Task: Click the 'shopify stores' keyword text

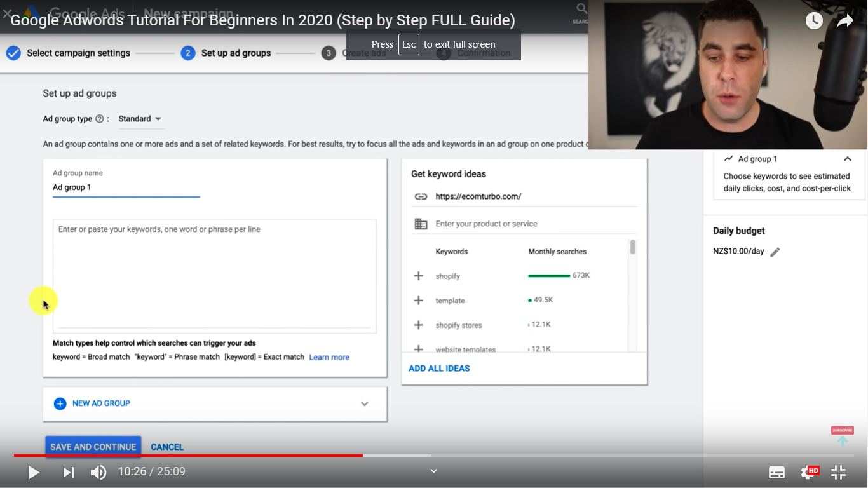Action: pos(459,325)
